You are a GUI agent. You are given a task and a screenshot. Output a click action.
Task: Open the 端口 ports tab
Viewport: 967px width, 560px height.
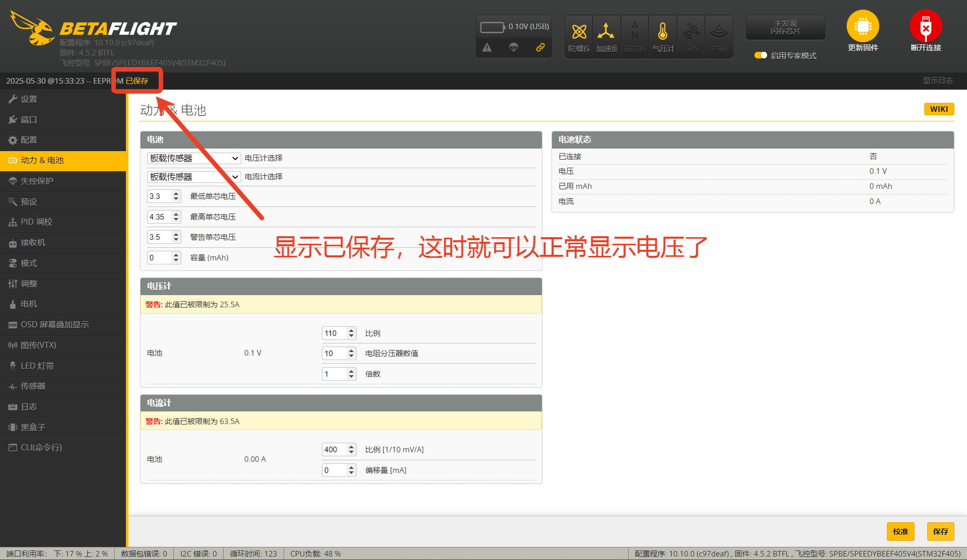click(63, 120)
